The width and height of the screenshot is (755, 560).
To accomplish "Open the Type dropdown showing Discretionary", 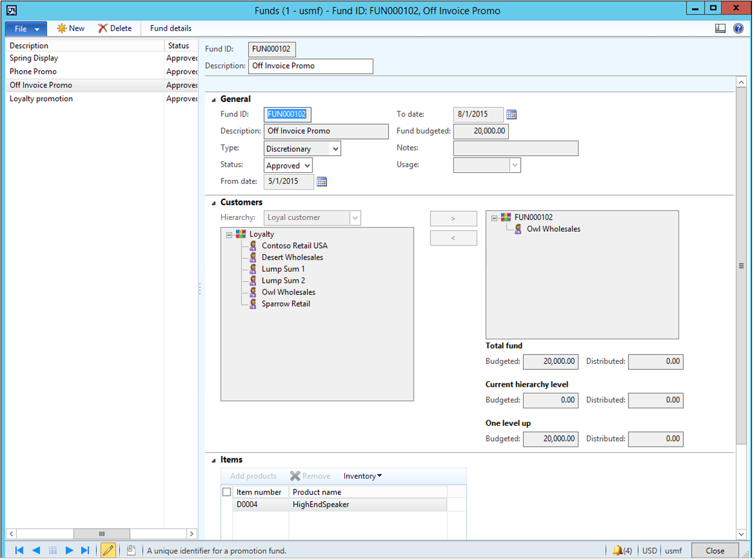I will (x=335, y=149).
